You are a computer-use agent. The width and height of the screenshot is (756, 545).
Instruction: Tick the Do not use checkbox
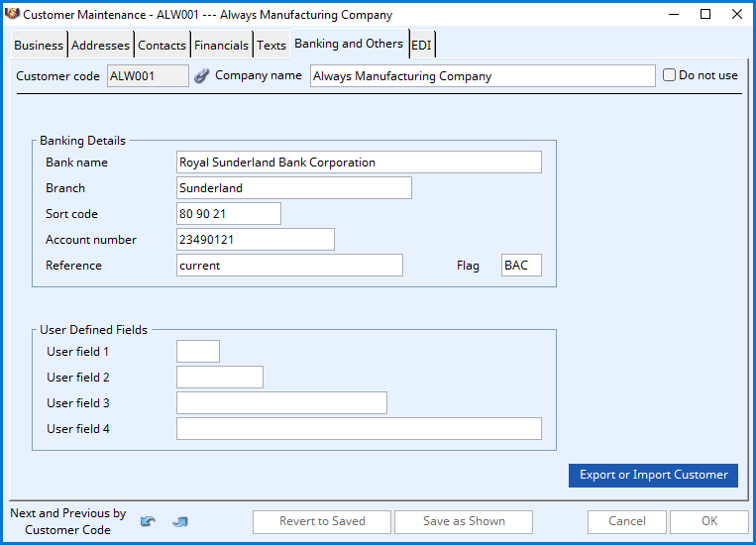[669, 75]
